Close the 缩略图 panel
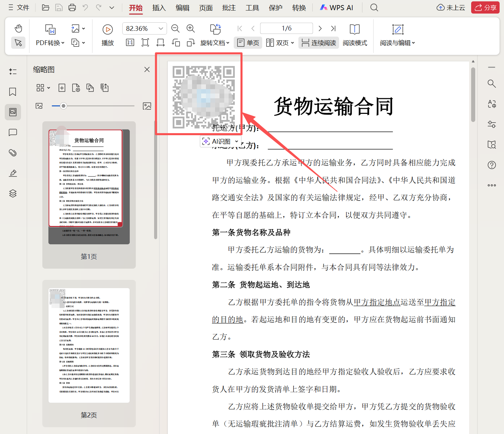This screenshot has height=434, width=504. click(x=147, y=69)
